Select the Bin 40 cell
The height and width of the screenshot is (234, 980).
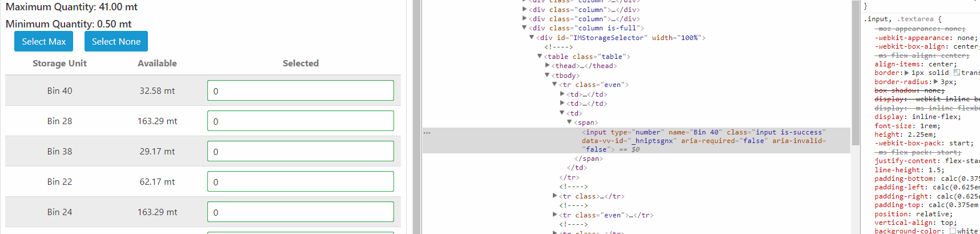[59, 90]
